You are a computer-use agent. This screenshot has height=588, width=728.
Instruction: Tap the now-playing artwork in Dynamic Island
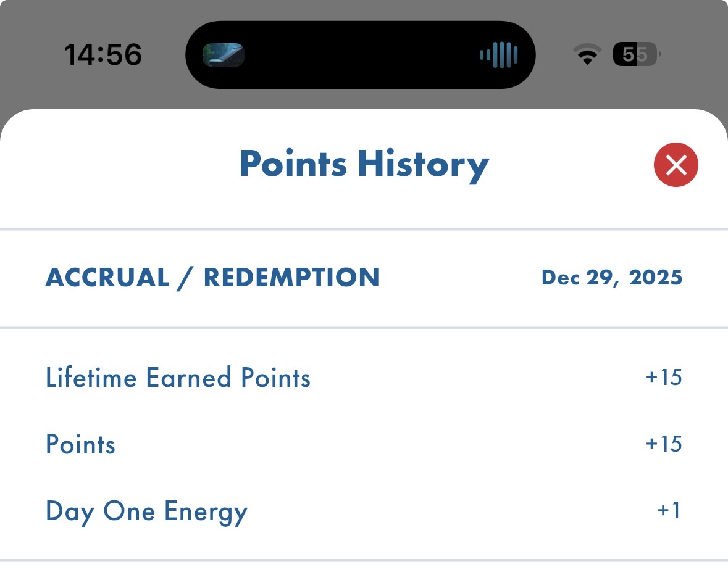point(224,55)
